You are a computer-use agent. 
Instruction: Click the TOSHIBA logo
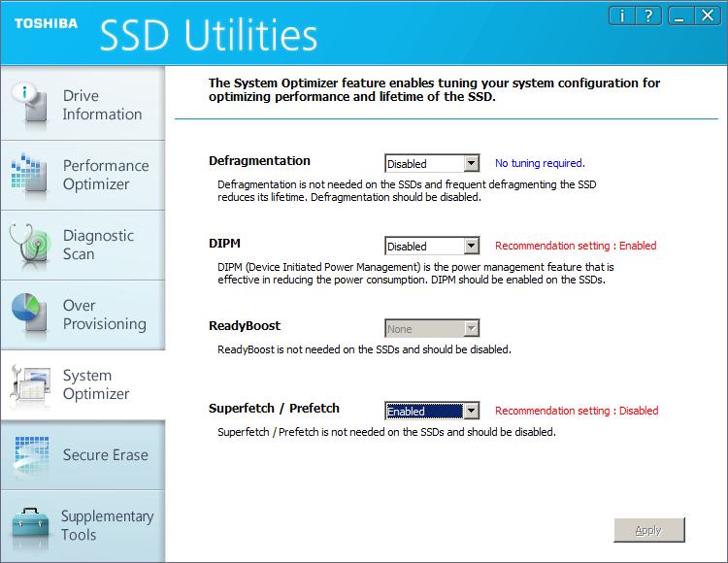point(46,23)
